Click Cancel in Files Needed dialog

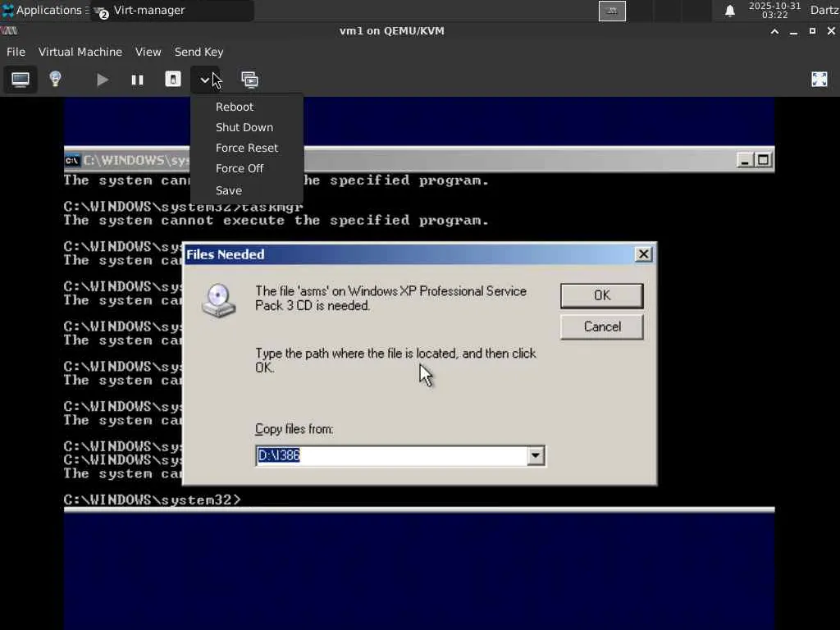coord(601,326)
